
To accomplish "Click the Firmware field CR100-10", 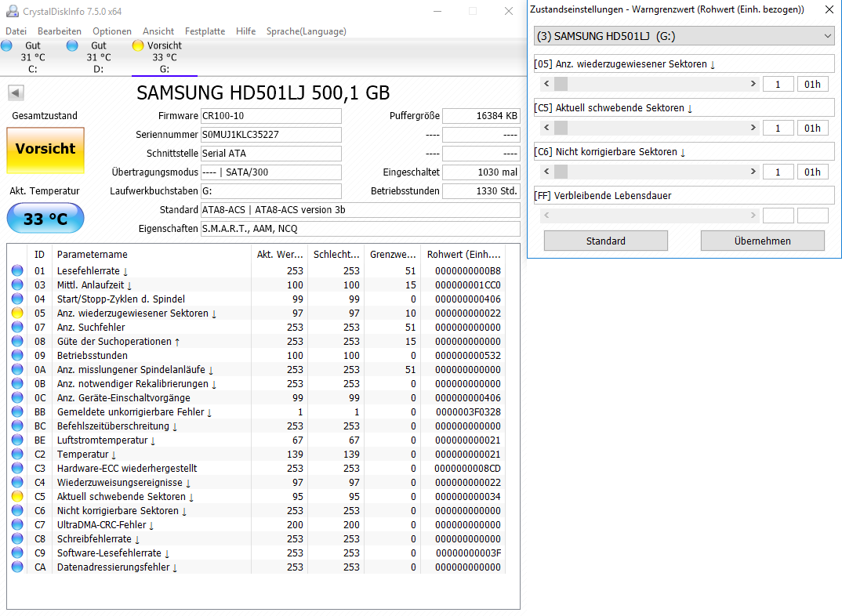I will point(271,116).
